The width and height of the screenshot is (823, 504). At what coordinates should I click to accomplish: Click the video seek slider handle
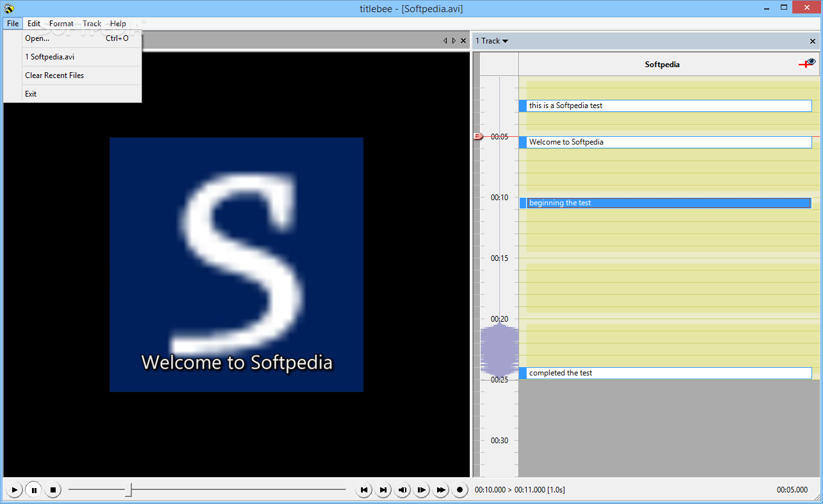point(129,490)
